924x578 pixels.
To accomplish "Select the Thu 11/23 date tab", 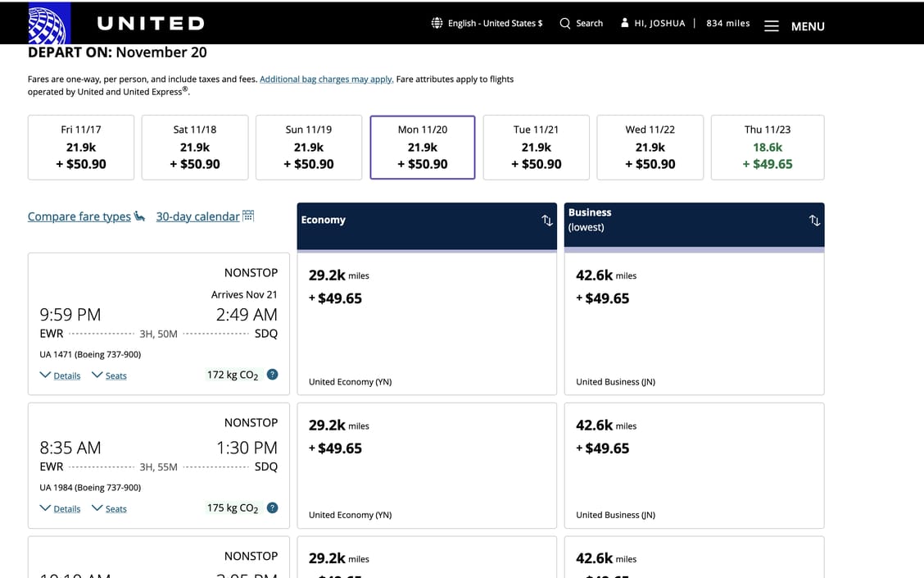I will click(x=768, y=148).
